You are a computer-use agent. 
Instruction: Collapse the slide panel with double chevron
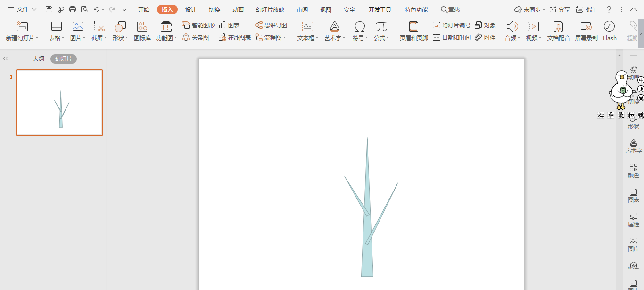(6, 59)
